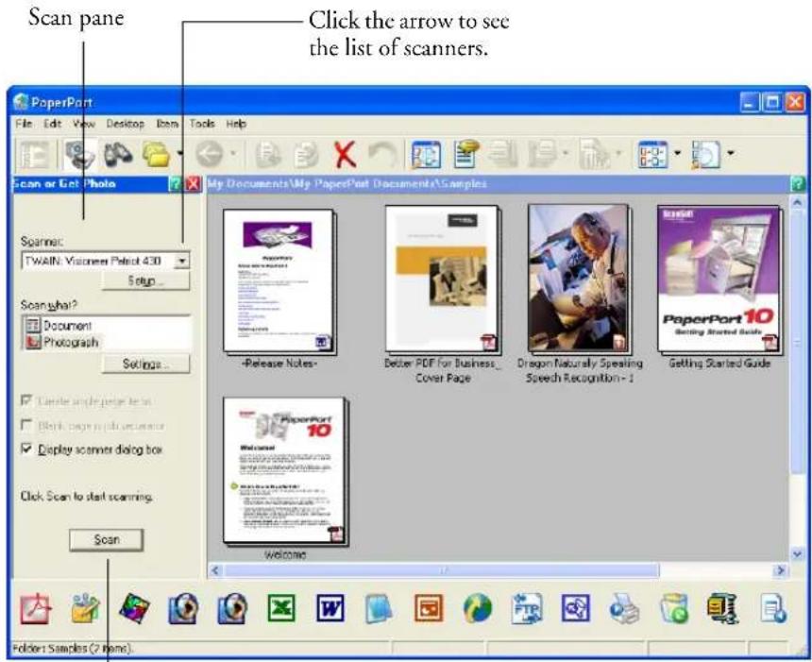Toggle the blank page job separator checkbox

click(26, 425)
